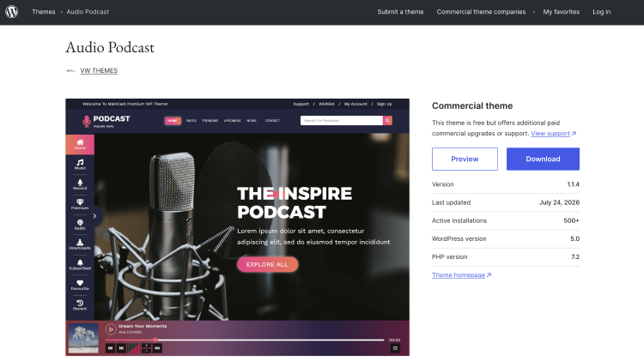This screenshot has height=361, width=644.
Task: Click the next track button in preview player
Action: [x=121, y=348]
